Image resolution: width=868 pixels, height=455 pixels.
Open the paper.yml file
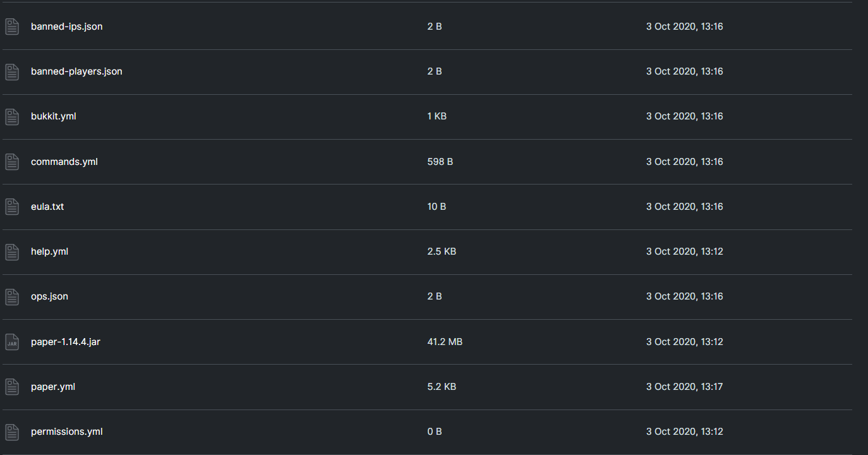click(53, 387)
